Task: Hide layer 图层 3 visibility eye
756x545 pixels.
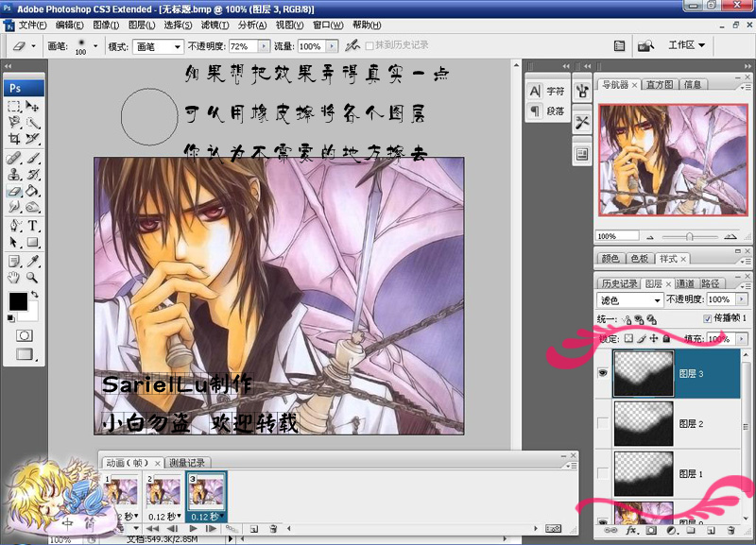Action: (603, 373)
